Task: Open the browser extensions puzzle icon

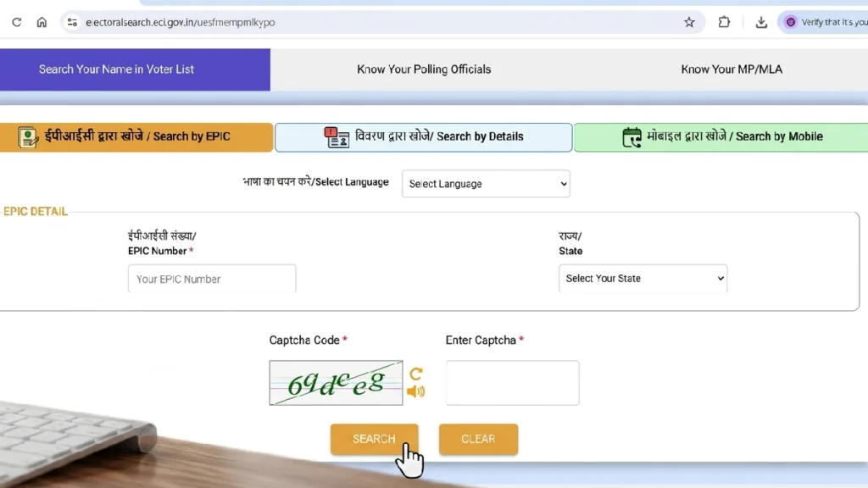Action: click(724, 22)
